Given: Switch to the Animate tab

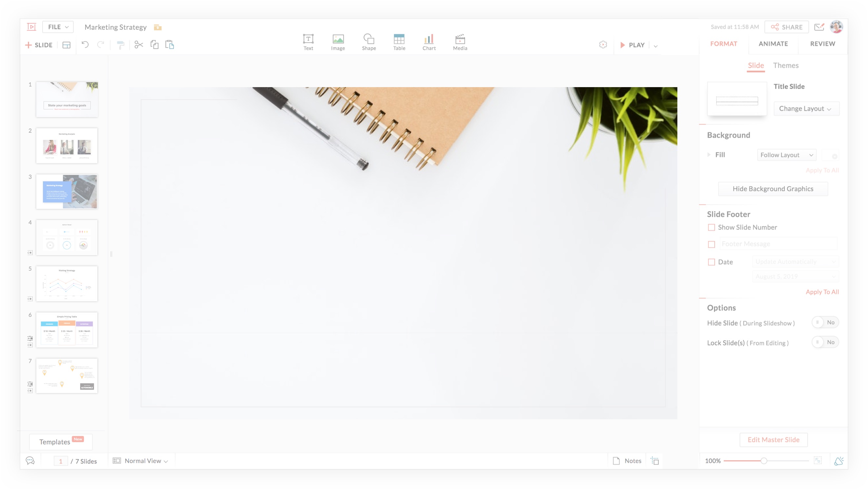Looking at the screenshot, I should (x=773, y=44).
